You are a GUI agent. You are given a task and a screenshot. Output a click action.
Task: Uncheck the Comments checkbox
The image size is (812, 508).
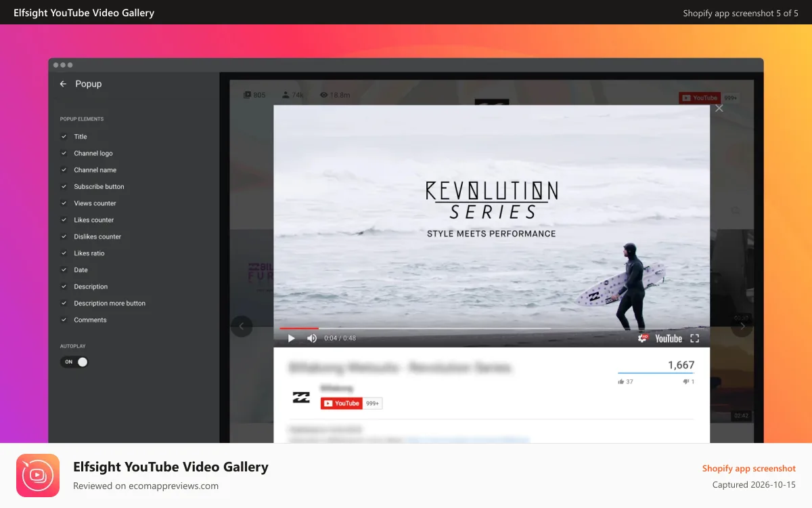[x=64, y=320]
